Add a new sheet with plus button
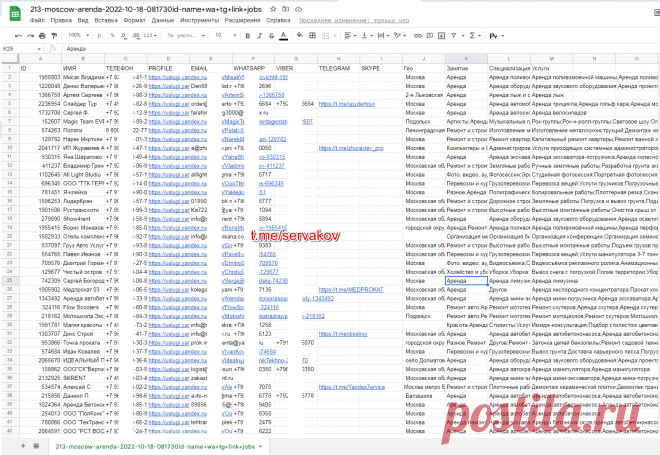Screen dimensions: 660x455 pyautogui.click(x=23, y=446)
